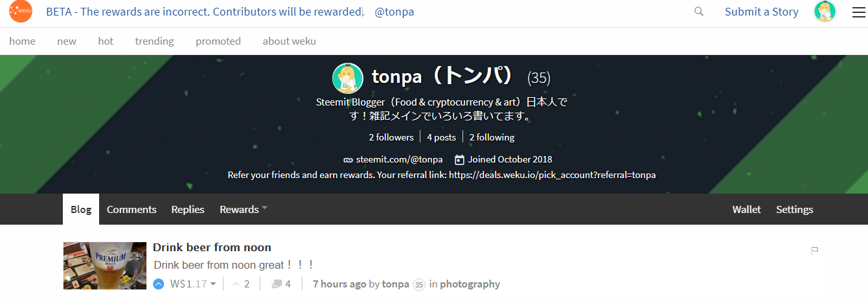Click the tonpa profile picture in banner

pyautogui.click(x=347, y=78)
